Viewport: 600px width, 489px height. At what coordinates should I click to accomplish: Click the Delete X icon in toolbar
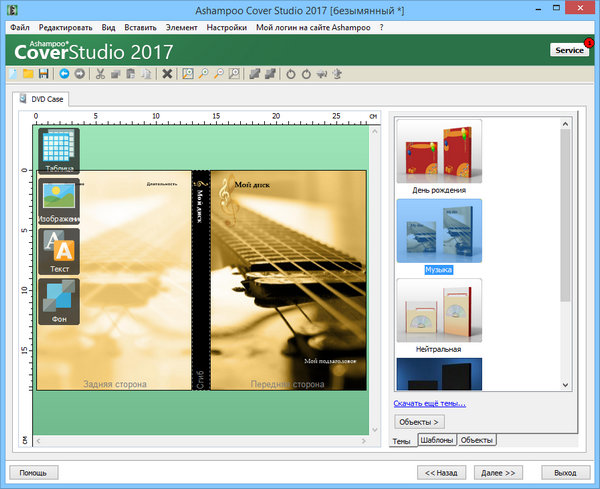pyautogui.click(x=167, y=74)
